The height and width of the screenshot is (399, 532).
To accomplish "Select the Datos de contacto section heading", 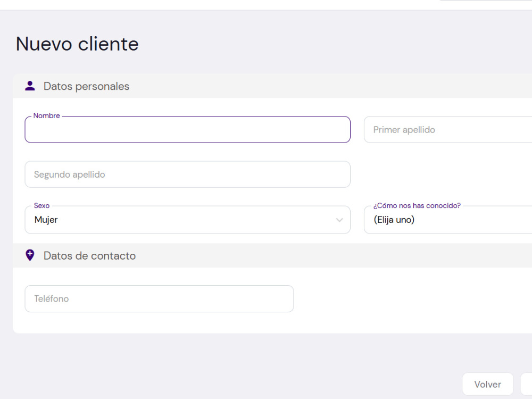I will pyautogui.click(x=89, y=255).
